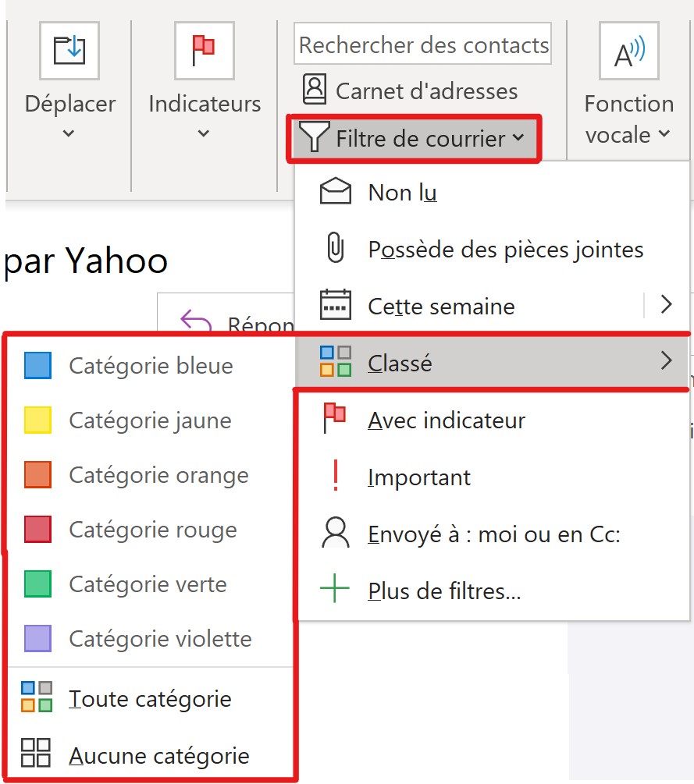Open Carnet d'adresses address book
Image resolution: width=694 pixels, height=784 pixels.
[x=410, y=91]
